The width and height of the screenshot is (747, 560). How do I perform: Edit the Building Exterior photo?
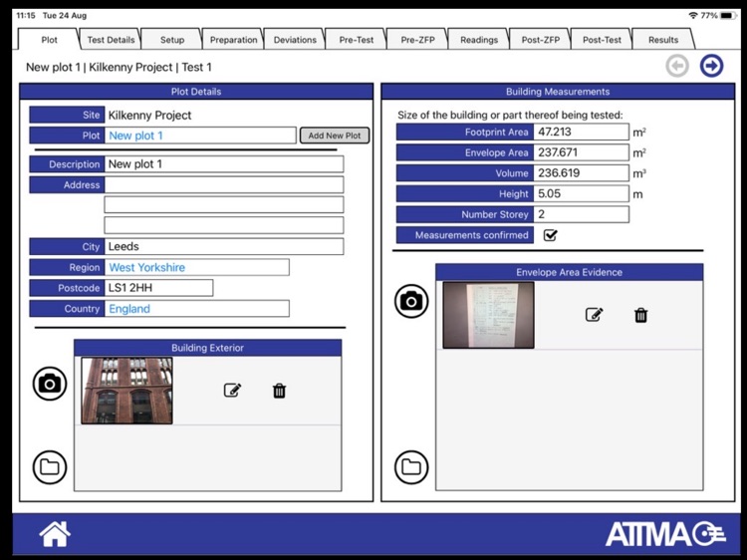click(232, 391)
